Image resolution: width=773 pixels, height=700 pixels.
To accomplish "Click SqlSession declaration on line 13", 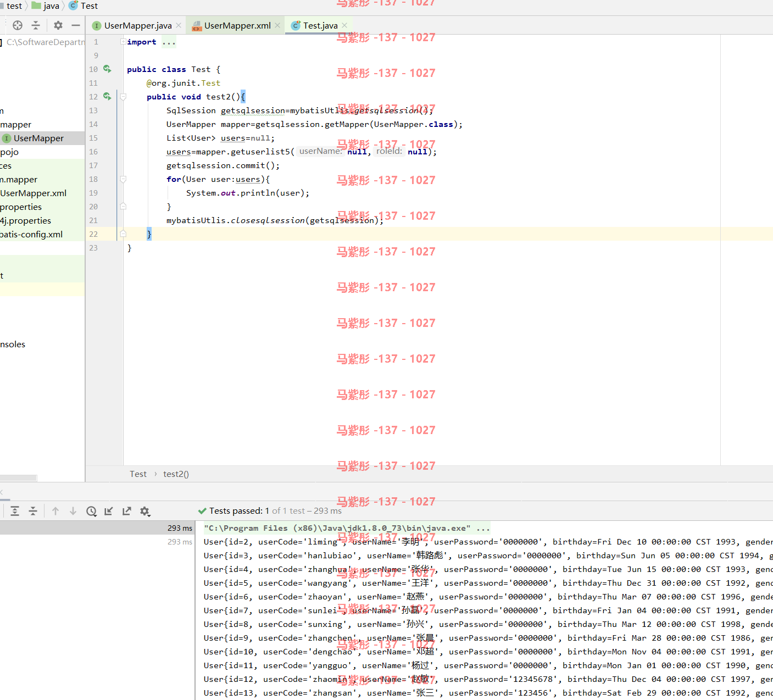I will [x=300, y=110].
